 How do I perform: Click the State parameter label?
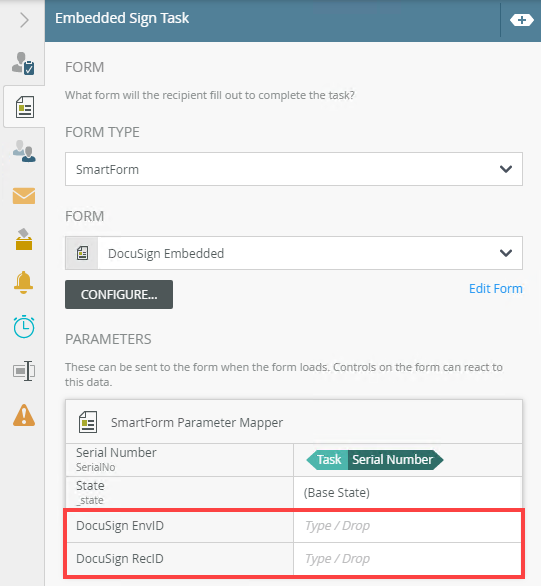(x=90, y=486)
